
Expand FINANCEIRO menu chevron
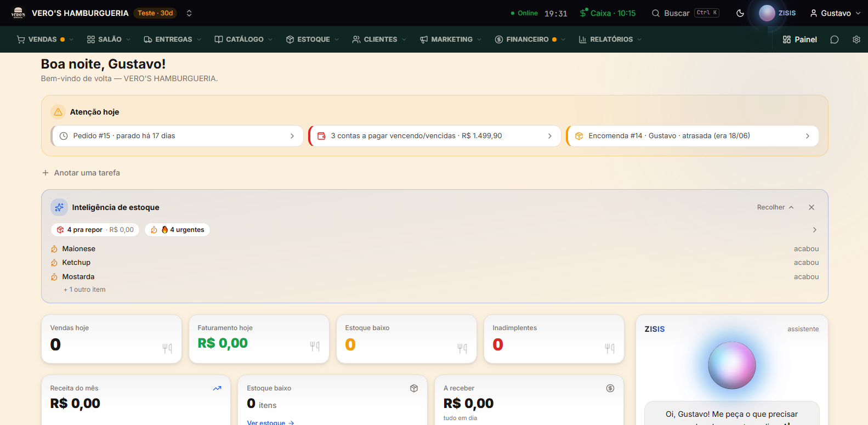(563, 39)
